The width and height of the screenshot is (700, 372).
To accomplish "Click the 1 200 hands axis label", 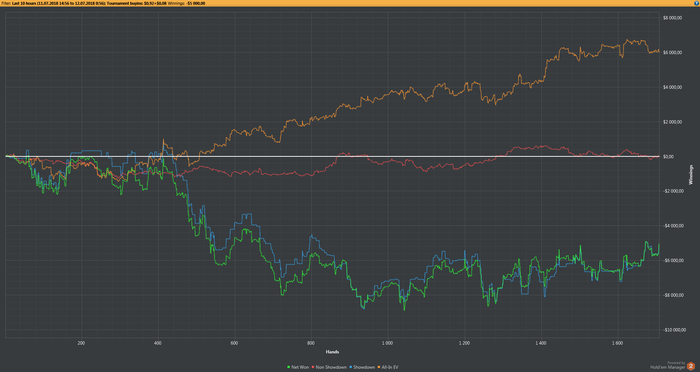I will 464,343.
